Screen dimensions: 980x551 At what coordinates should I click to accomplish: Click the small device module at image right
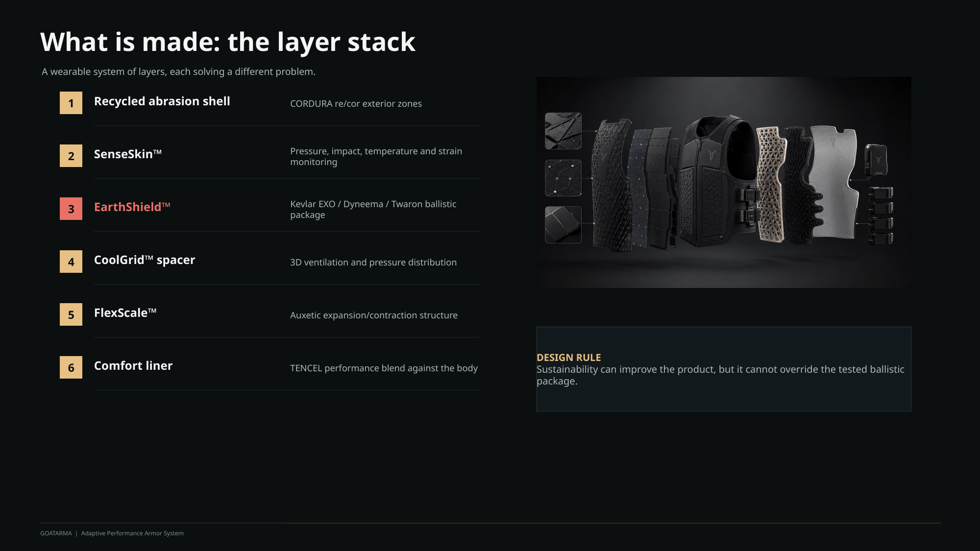[x=876, y=160]
